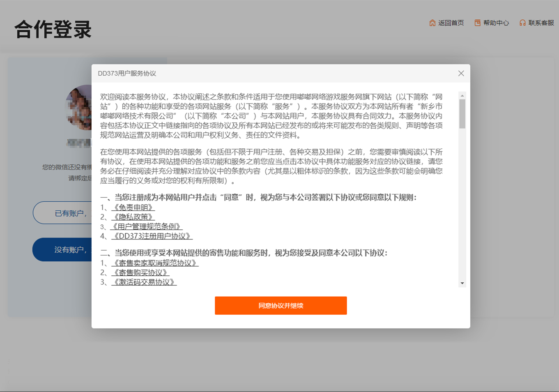Open the 《隐私政策》 link
Image resolution: width=559 pixels, height=392 pixels.
pyautogui.click(x=133, y=217)
